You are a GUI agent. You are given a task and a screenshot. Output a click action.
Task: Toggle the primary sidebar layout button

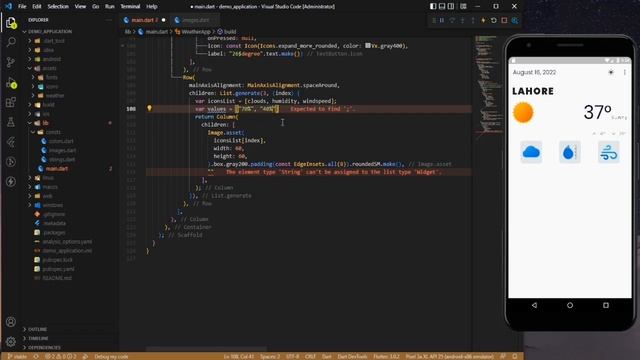pyautogui.click(x=433, y=7)
